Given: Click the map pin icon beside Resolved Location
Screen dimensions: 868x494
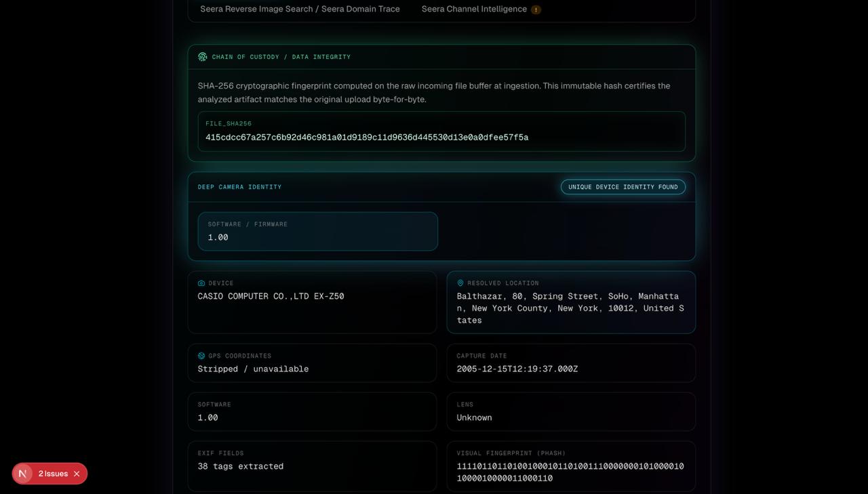Looking at the screenshot, I should (460, 283).
